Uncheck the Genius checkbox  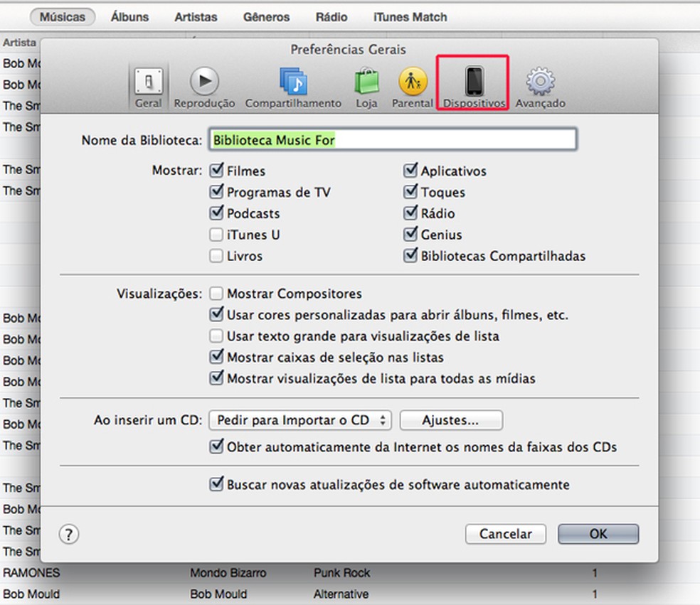410,234
